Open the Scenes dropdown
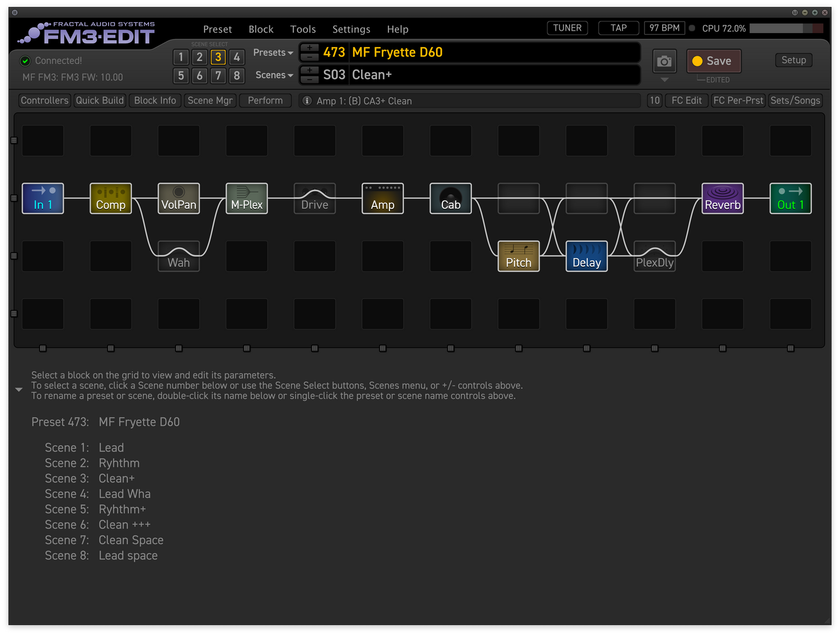Image resolution: width=840 pixels, height=635 pixels. 274,75
